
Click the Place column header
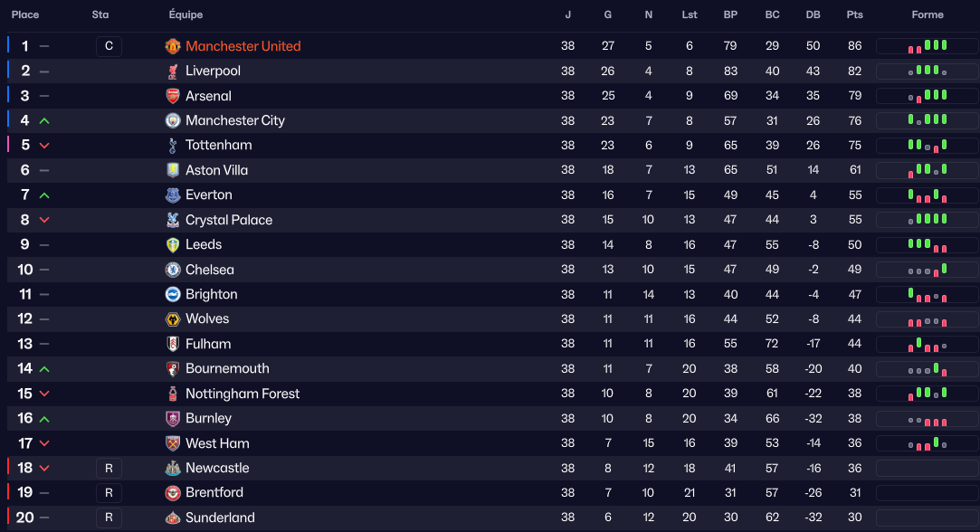pyautogui.click(x=25, y=15)
